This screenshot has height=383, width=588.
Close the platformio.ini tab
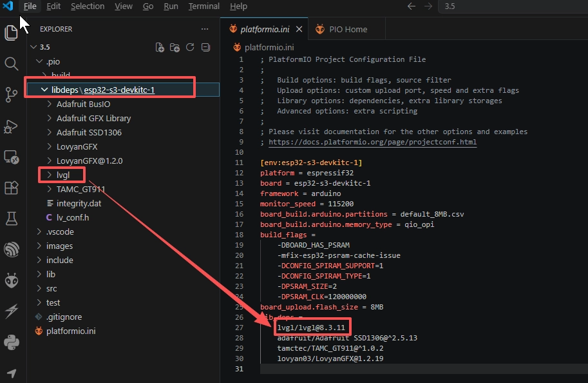299,29
